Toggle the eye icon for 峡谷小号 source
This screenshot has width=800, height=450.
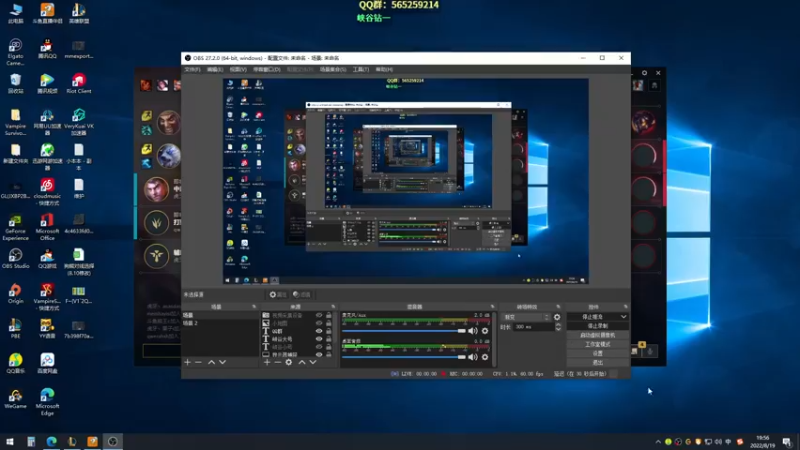pyautogui.click(x=319, y=346)
